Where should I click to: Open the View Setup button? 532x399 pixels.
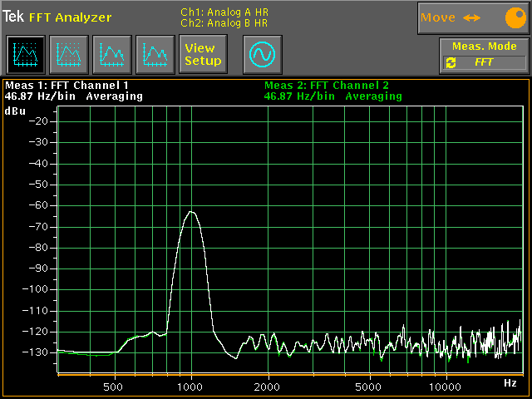203,55
